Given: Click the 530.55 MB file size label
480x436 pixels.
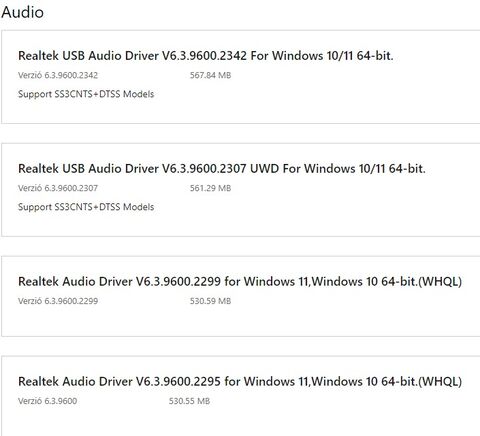Looking at the screenshot, I should coord(189,401).
